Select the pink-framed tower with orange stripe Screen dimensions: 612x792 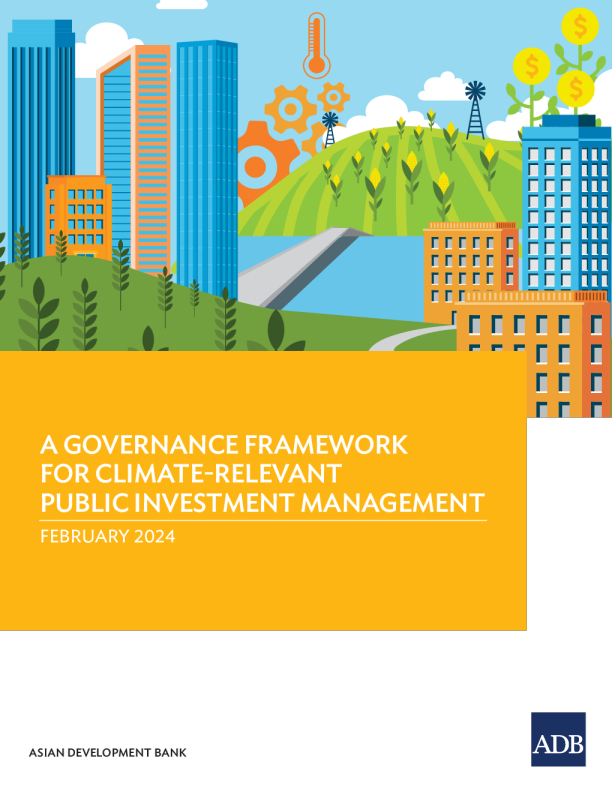click(x=135, y=150)
